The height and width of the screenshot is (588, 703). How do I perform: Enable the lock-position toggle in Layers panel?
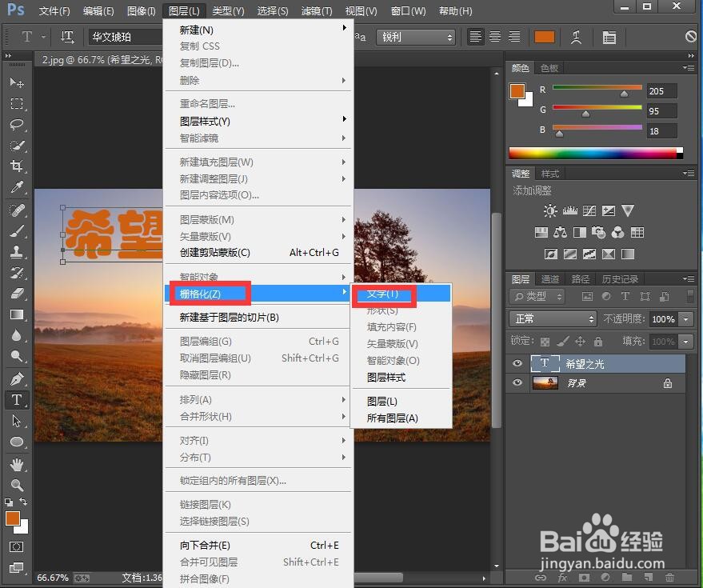click(581, 342)
